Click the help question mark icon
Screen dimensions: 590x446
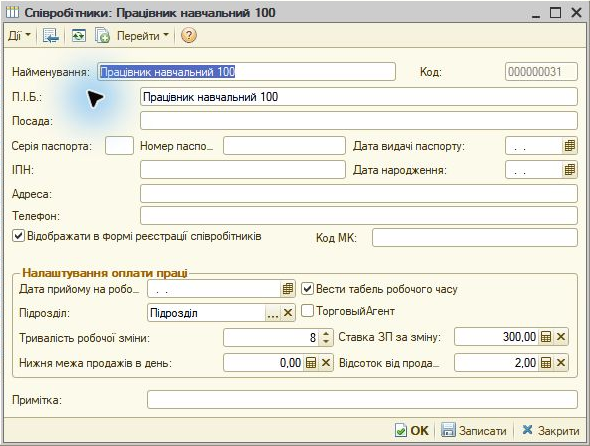pos(189,36)
